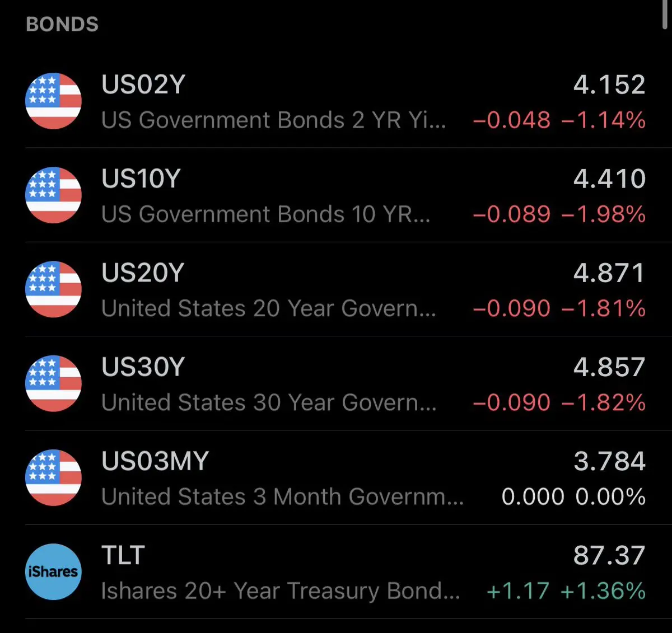672x633 pixels.
Task: Open the US02Y ticker symbol
Action: (143, 85)
